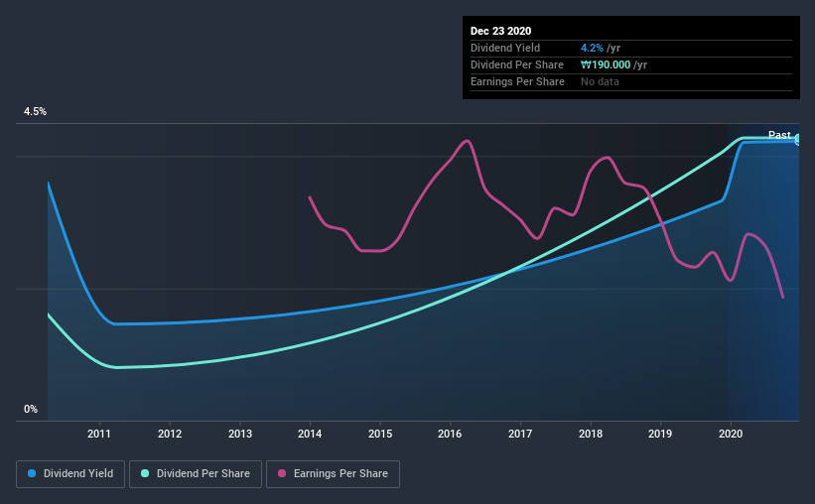Click the 2019 x-axis label
This screenshot has height=504, width=815.
(x=660, y=434)
